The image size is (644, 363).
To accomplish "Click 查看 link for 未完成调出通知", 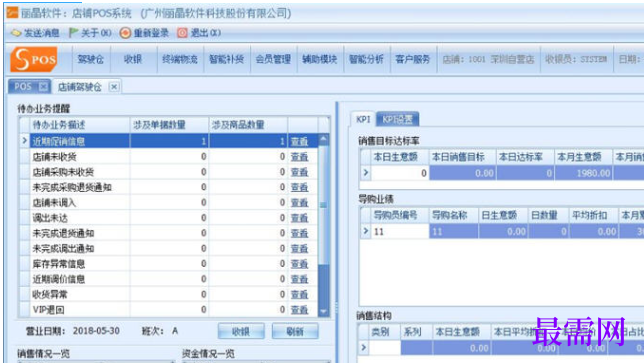I will [299, 248].
